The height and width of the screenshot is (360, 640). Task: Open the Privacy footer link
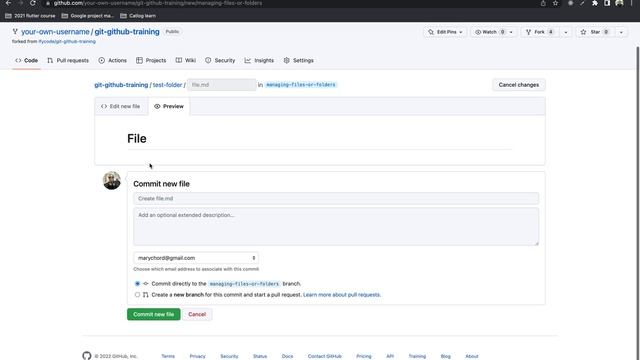click(x=198, y=356)
